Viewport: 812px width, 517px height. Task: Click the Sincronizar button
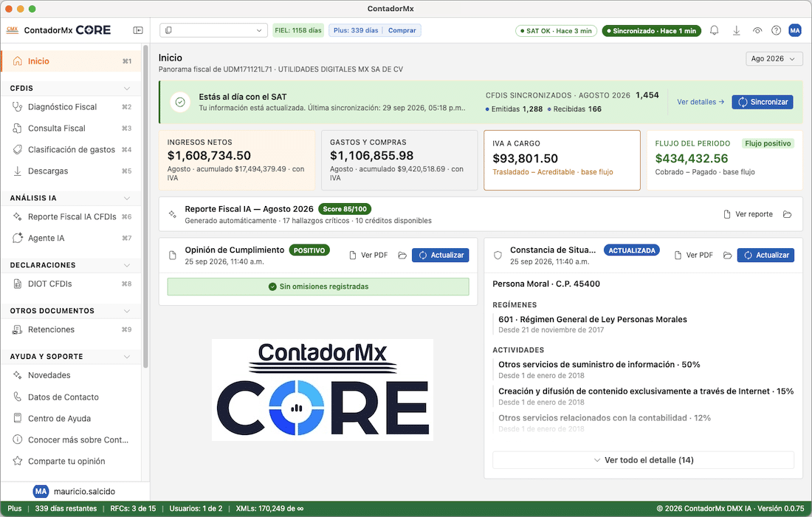(763, 102)
